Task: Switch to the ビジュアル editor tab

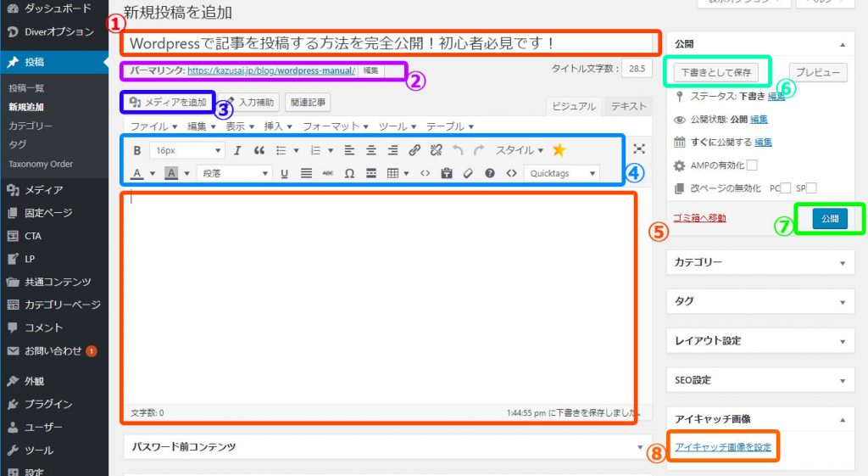Action: [x=574, y=106]
